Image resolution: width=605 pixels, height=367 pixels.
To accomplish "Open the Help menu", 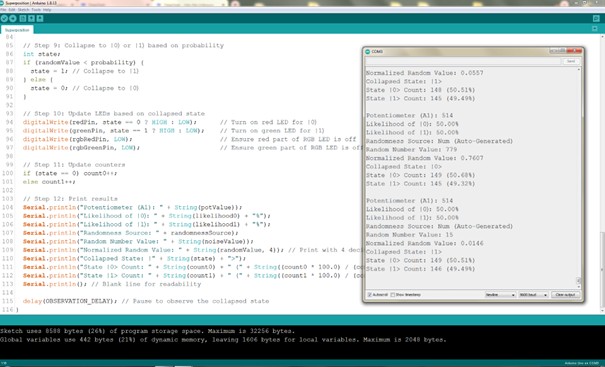I will pos(47,10).
